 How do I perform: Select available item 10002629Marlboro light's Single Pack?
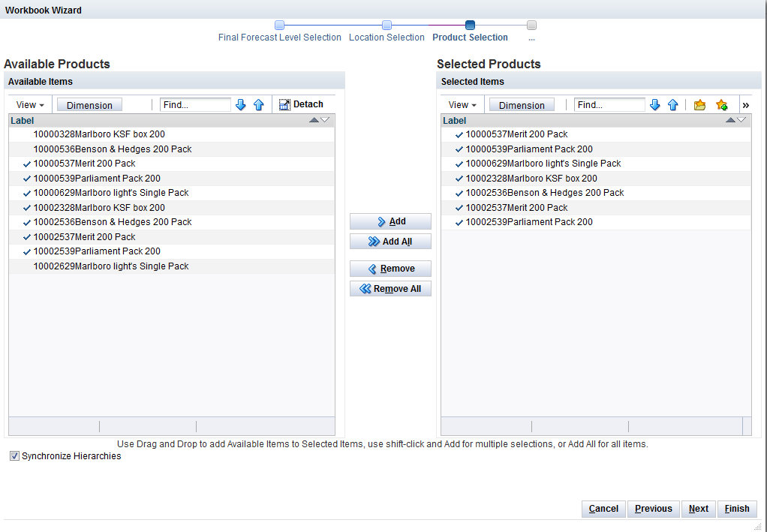point(172,266)
